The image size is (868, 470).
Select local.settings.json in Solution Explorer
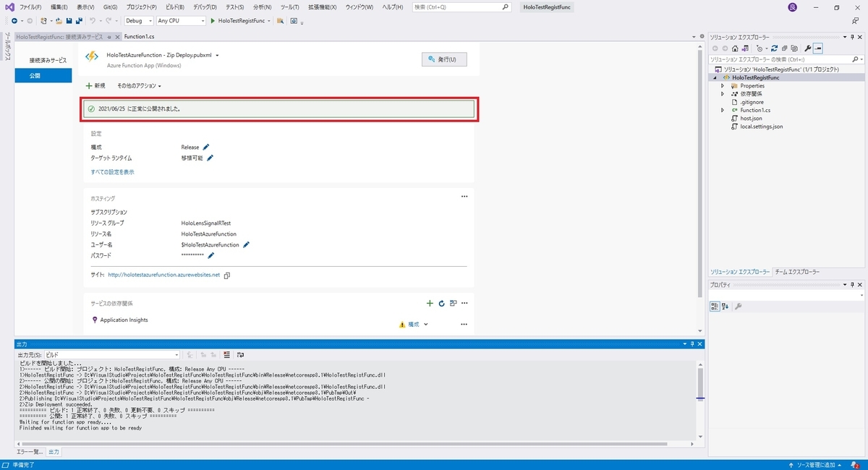pyautogui.click(x=761, y=127)
